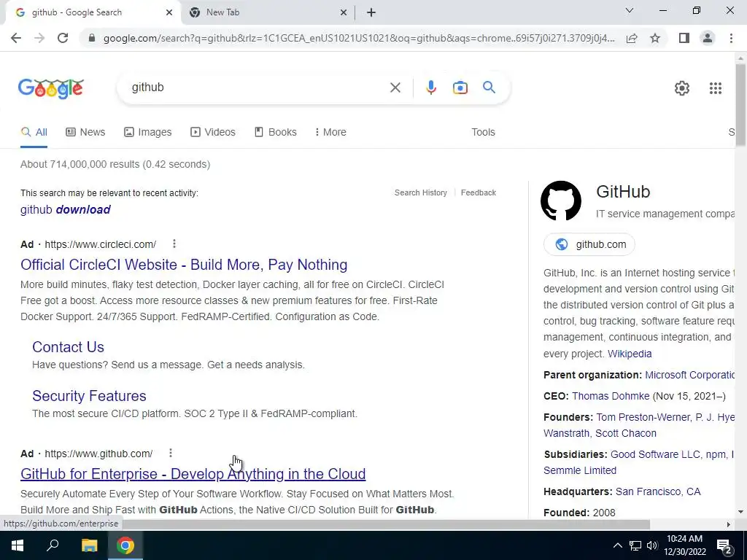Open the Semmle Limited subsidiary link
Screen dimensions: 747x560
[580, 470]
